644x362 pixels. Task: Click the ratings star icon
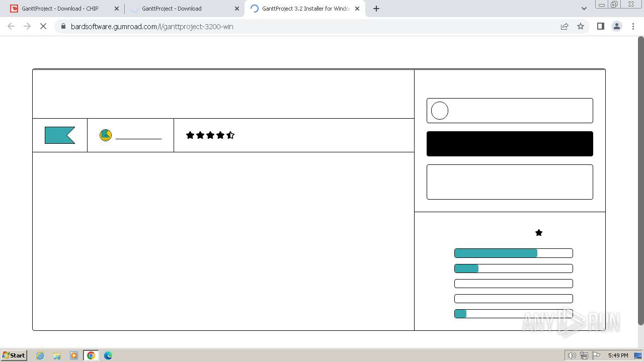(539, 233)
